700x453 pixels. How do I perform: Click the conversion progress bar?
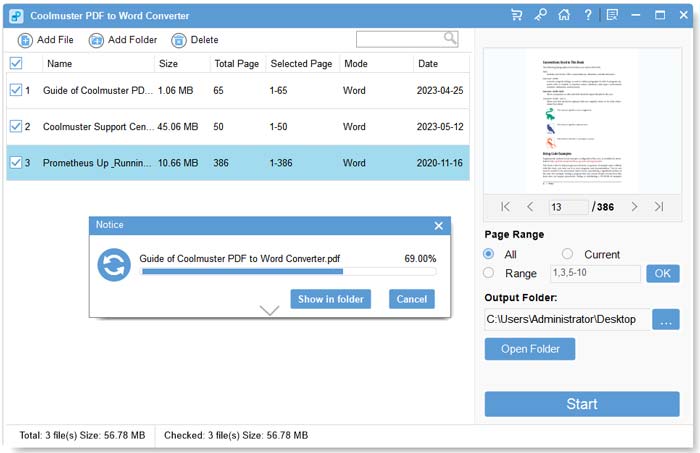pyautogui.click(x=288, y=271)
